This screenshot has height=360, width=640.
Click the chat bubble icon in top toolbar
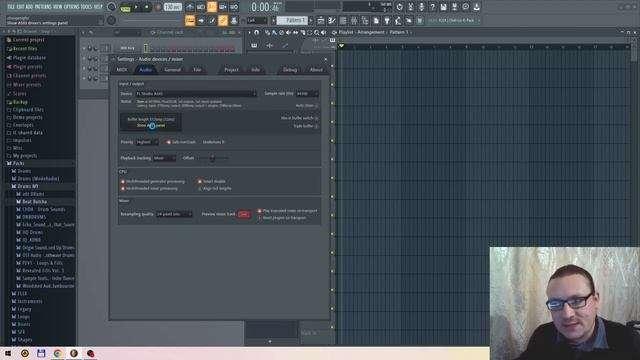click(x=466, y=7)
